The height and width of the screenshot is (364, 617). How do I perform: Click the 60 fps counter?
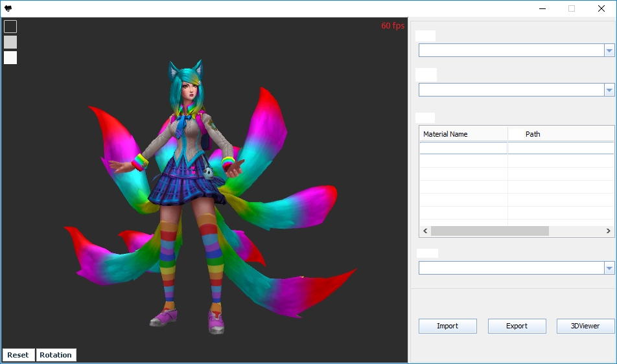click(393, 26)
